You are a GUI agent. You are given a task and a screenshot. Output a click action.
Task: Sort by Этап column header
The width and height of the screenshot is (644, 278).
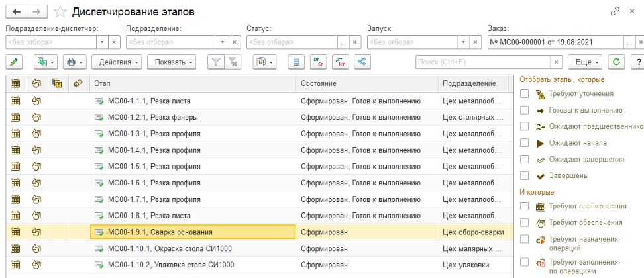coord(193,83)
